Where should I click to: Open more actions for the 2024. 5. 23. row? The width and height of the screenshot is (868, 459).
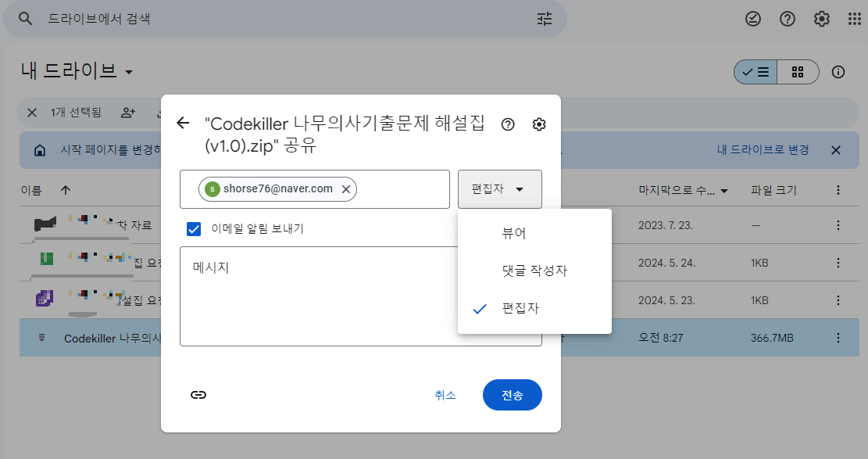tap(838, 300)
